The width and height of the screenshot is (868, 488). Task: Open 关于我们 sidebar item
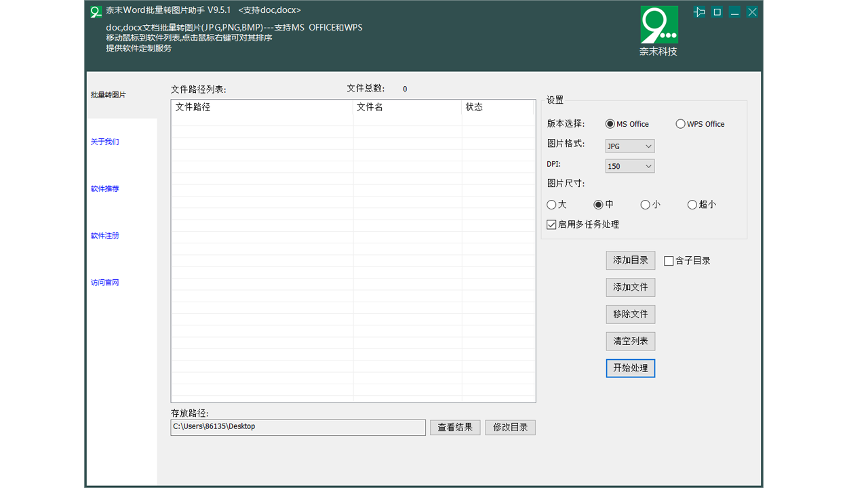pos(105,142)
